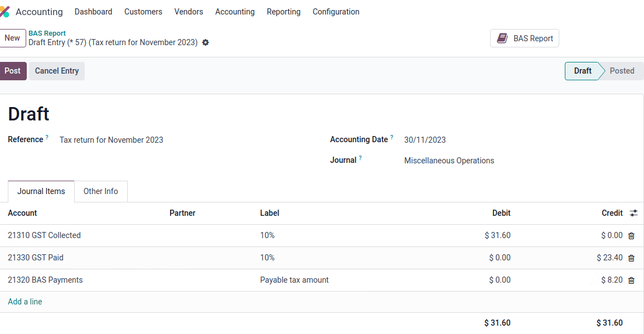Viewport: 644px width, 334px height.
Task: Click the Tax return Reference field
Action: [x=111, y=139]
